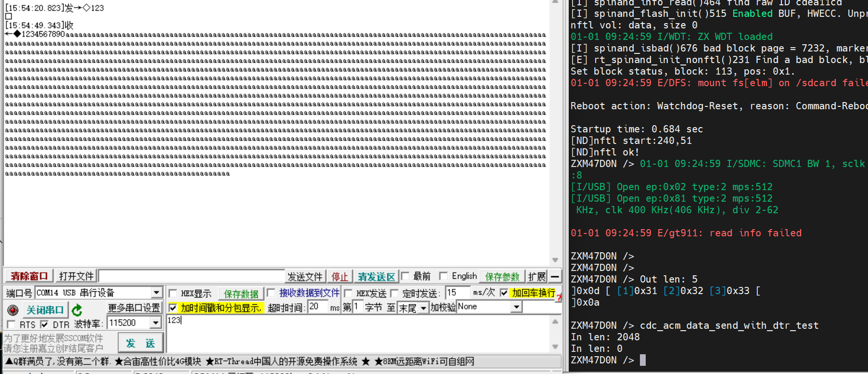868x374 pixels.
Task: Click the green refresh ports icon
Action: click(x=77, y=310)
